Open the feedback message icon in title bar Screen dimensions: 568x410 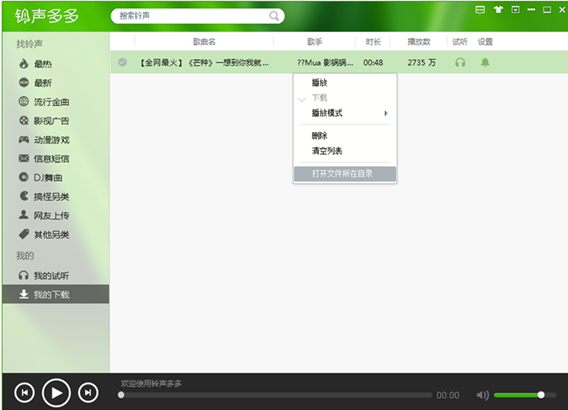[x=480, y=10]
